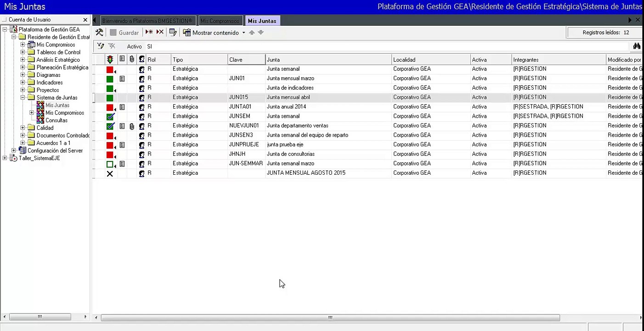The image size is (644, 331).
Task: Sort by the Clave column header
Action: (x=246, y=60)
